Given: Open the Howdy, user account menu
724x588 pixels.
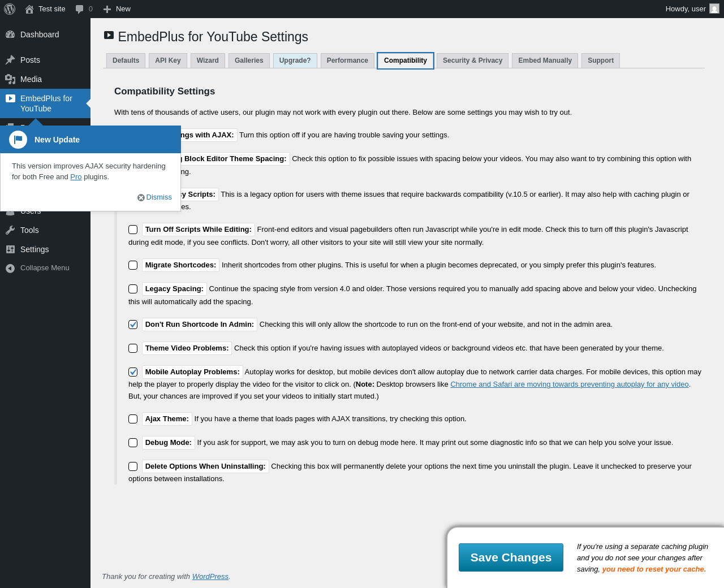Looking at the screenshot, I should pyautogui.click(x=686, y=9).
